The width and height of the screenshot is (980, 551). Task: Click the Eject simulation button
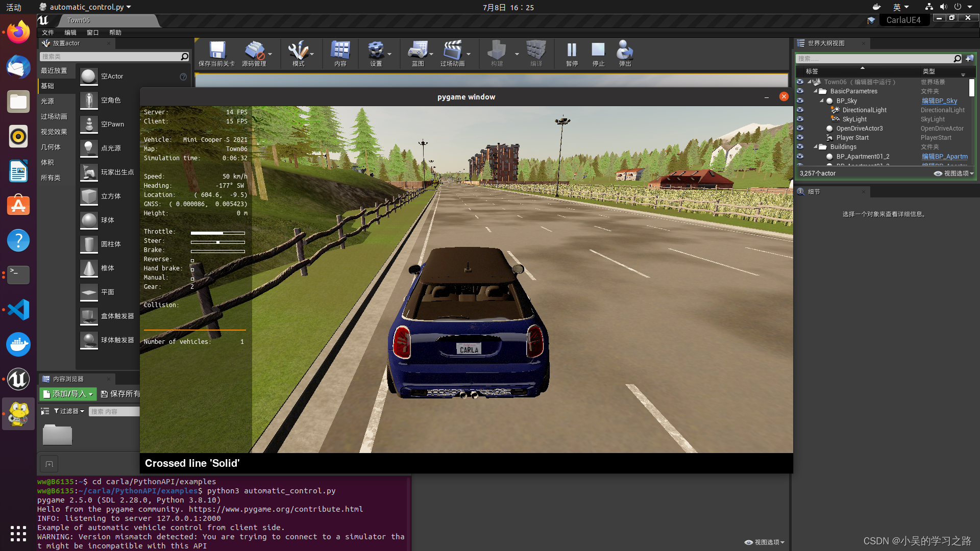624,53
